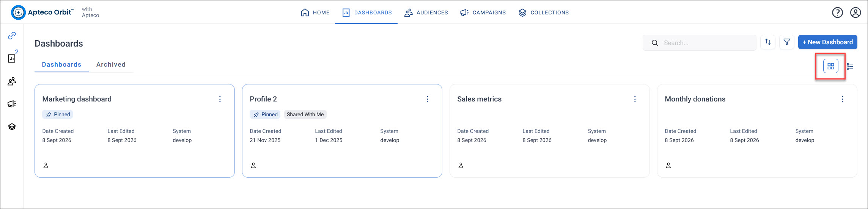Open the sort order button
Viewport: 868px width, 209px height.
768,42
